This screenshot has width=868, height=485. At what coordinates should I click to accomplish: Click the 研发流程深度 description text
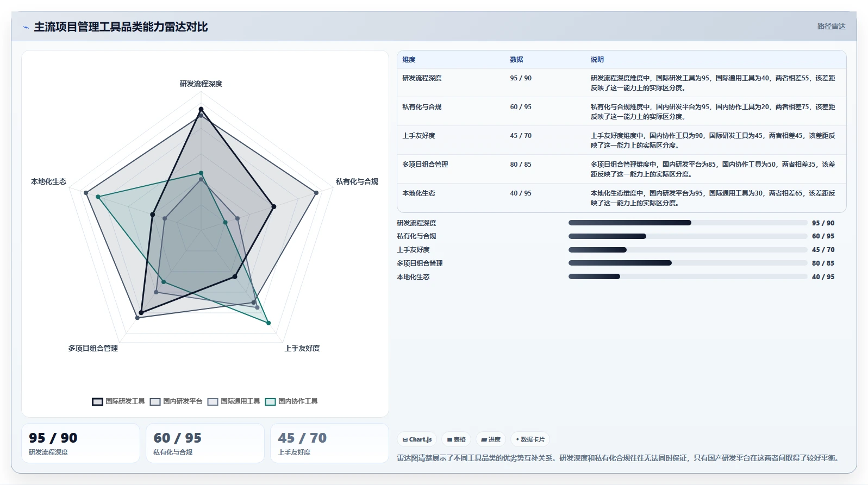coord(713,83)
